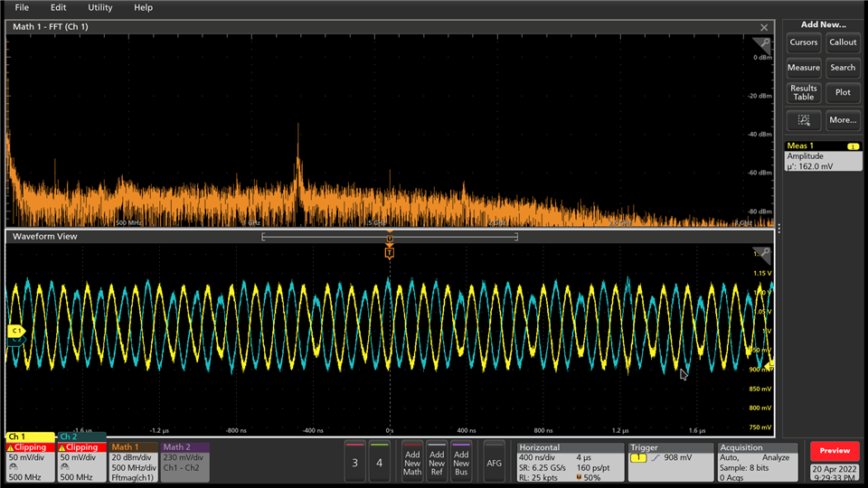This screenshot has width=868, height=488.
Task: Click the zoom box icon button
Action: point(803,119)
